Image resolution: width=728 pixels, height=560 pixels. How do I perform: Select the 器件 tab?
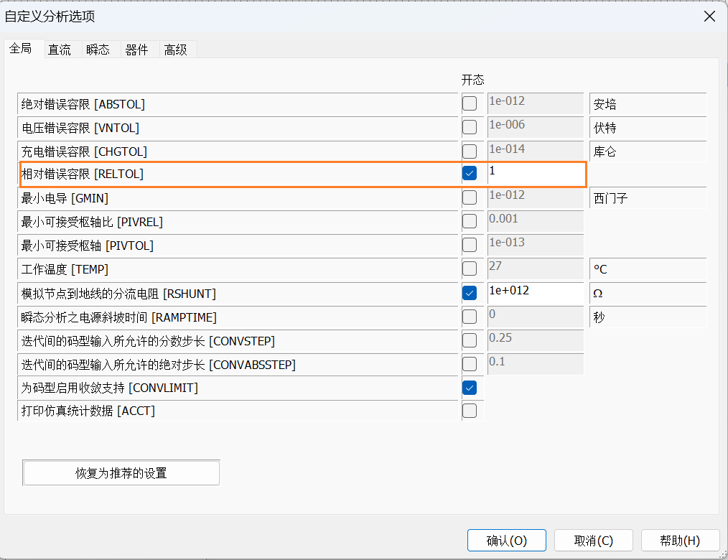click(136, 50)
